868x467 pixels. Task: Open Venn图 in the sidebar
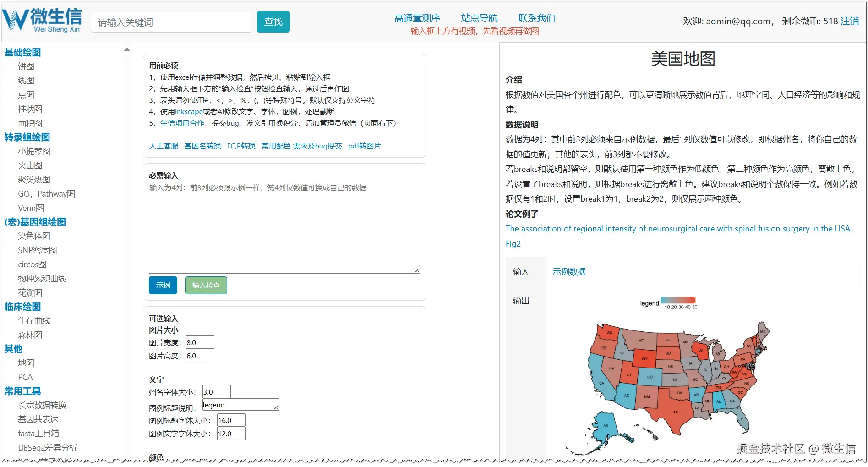pos(31,208)
